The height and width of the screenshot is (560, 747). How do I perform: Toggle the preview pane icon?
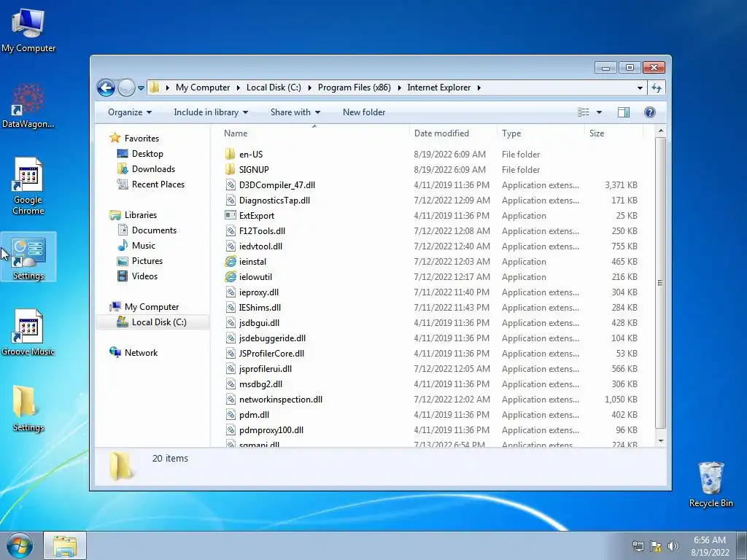623,112
